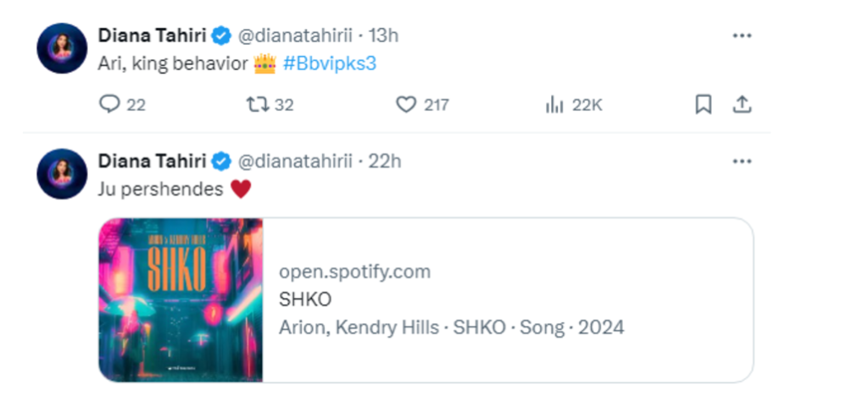This screenshot has height=413, width=868.
Task: Click the #Bbvipks3 hashtag
Action: click(330, 64)
